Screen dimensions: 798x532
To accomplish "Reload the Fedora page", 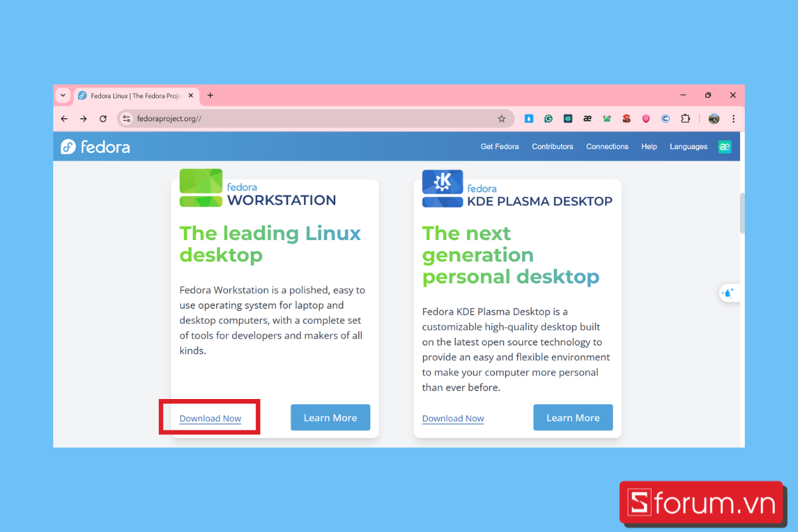I will pyautogui.click(x=103, y=119).
